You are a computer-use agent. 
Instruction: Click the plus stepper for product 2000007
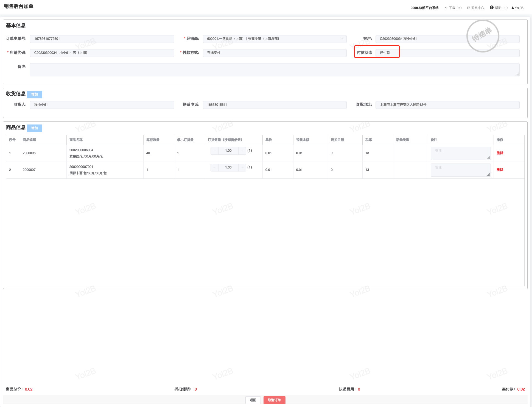[x=242, y=167]
